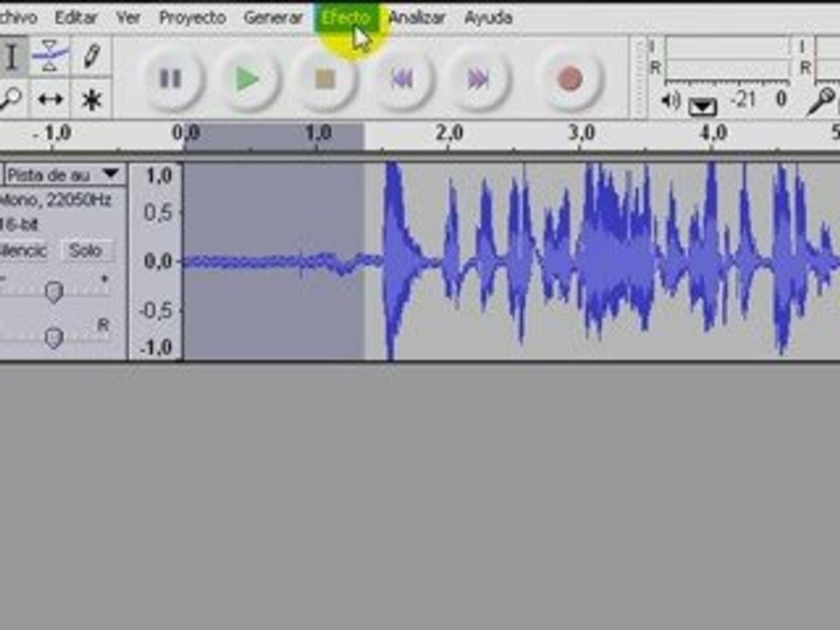Open the Proyecto menu
This screenshot has width=840, height=630.
(x=192, y=17)
